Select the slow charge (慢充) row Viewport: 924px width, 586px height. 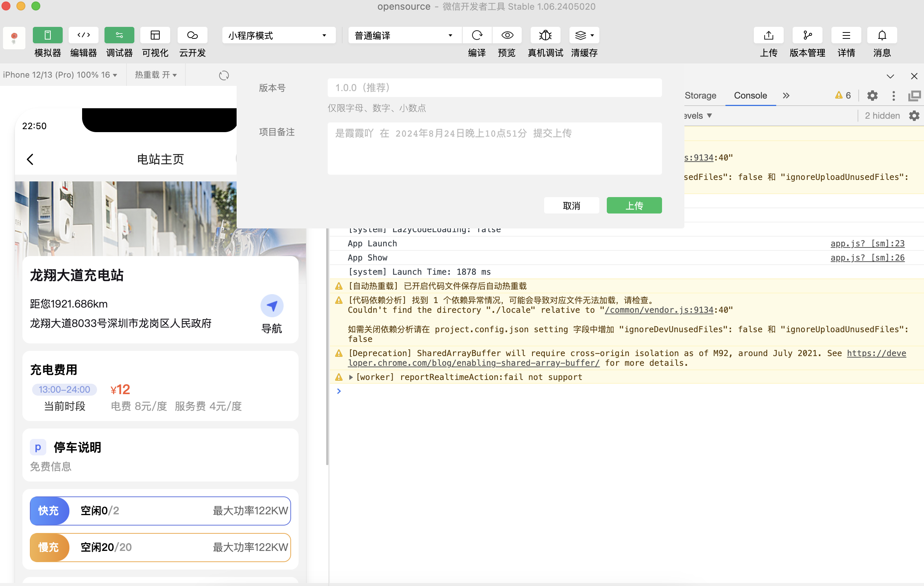pos(160,547)
